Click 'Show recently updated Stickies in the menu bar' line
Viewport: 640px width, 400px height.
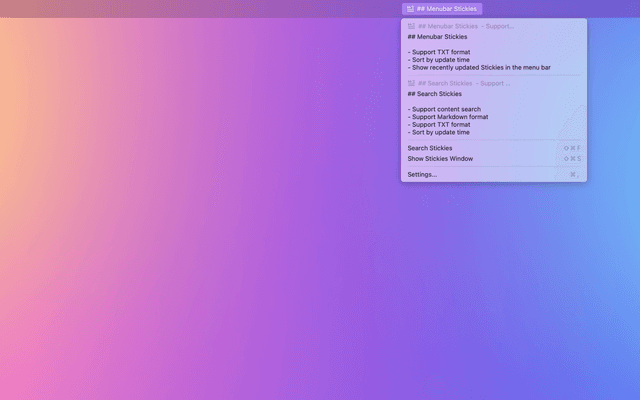pos(479,68)
